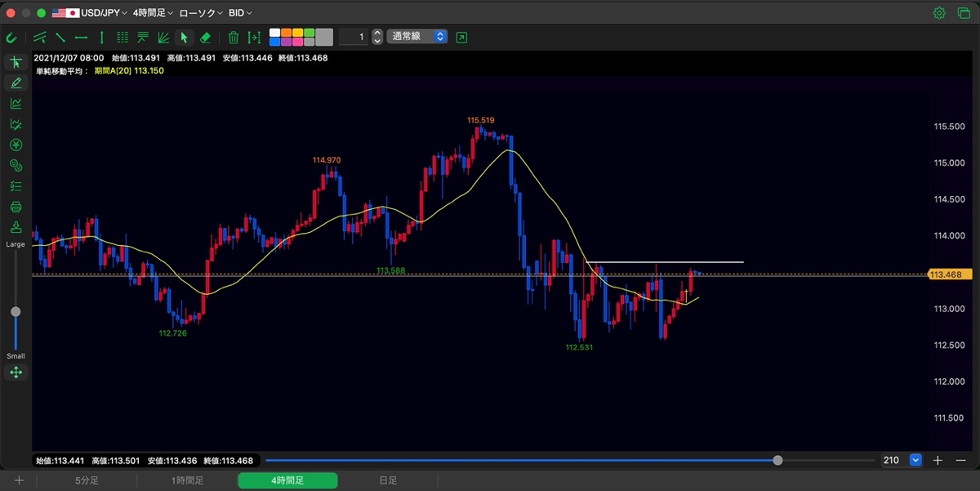980x491 pixels.
Task: Select the 4時間足 tab
Action: coord(287,480)
